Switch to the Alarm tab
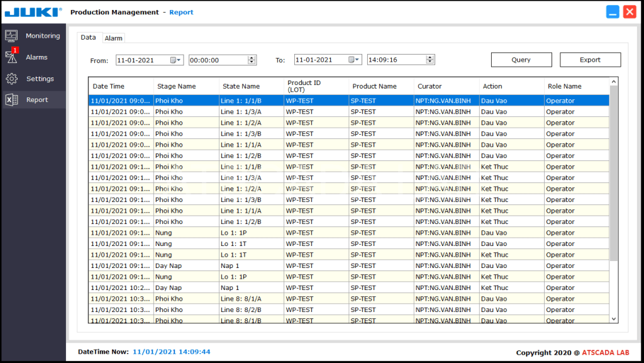644x363 pixels. coord(114,38)
